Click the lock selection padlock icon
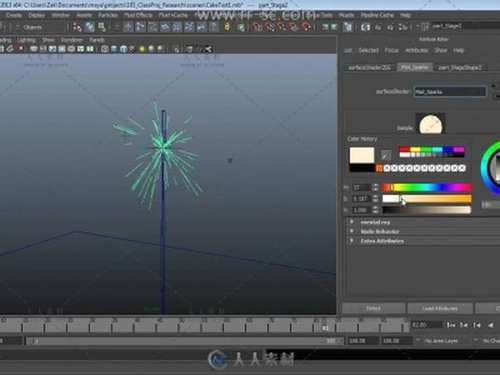Image resolution: width=500 pixels, height=375 pixels. click(227, 27)
